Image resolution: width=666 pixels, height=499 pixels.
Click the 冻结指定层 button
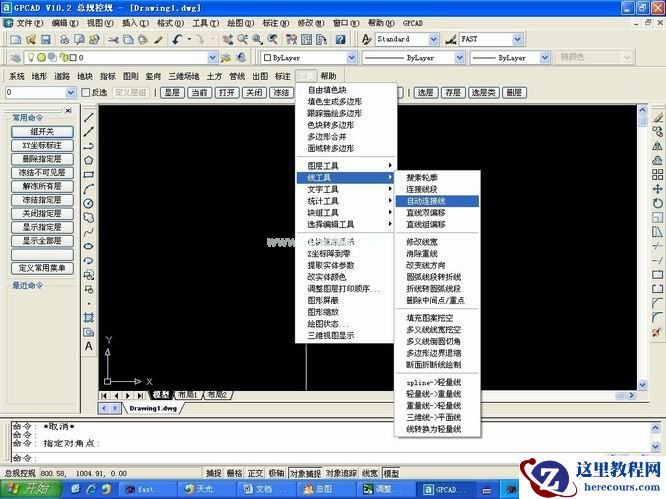42,200
